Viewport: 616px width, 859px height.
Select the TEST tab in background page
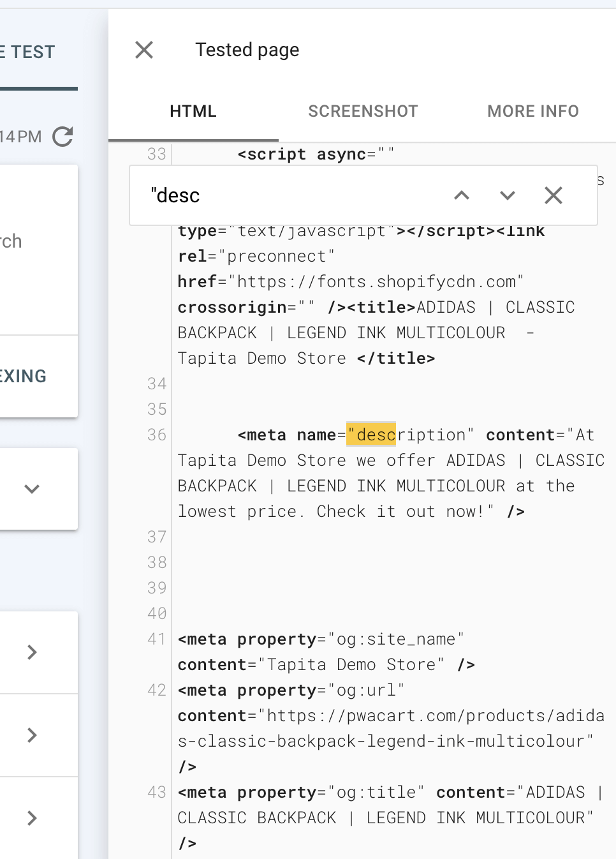click(x=29, y=52)
